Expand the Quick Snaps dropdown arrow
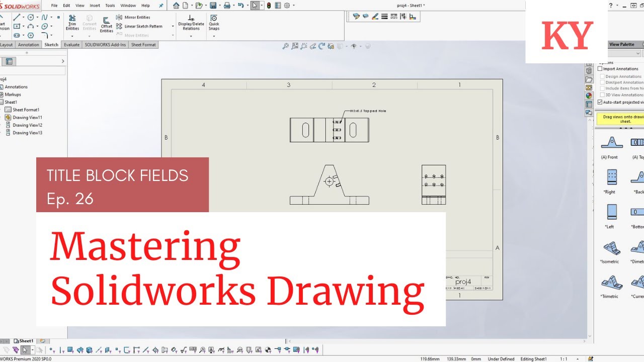 214,36
